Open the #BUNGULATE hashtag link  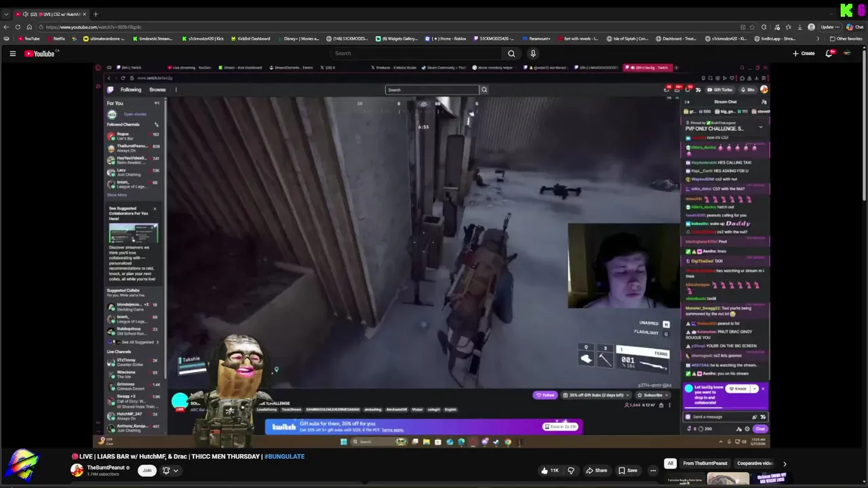284,457
